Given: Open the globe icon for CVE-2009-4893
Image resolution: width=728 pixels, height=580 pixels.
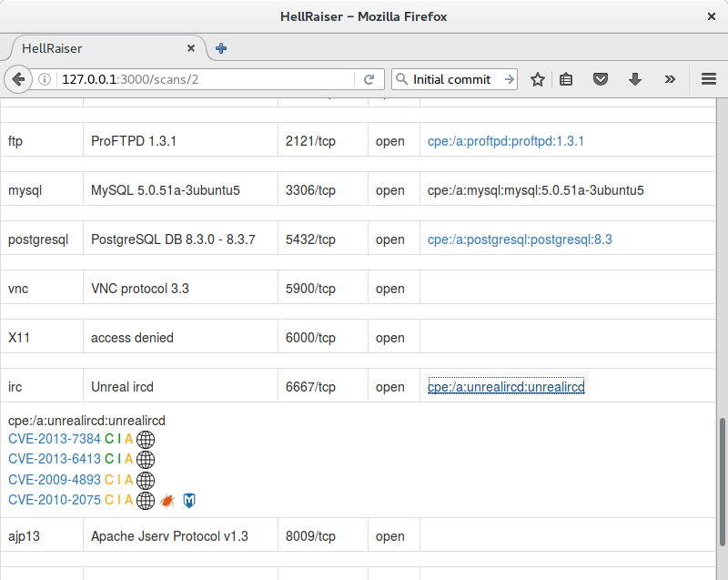Looking at the screenshot, I should click(146, 480).
